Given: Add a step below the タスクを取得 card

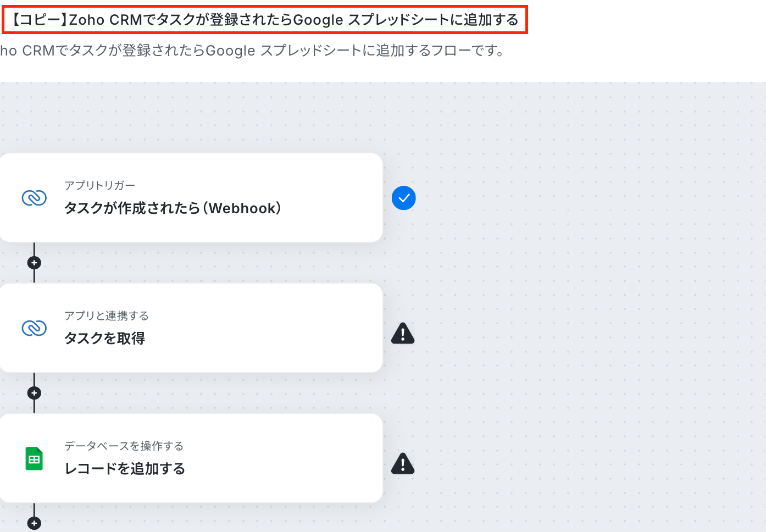Looking at the screenshot, I should [x=34, y=393].
